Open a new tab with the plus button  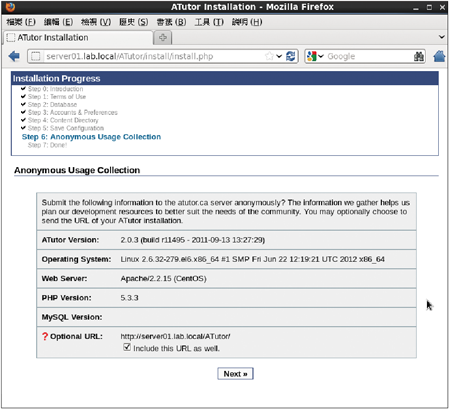[163, 37]
